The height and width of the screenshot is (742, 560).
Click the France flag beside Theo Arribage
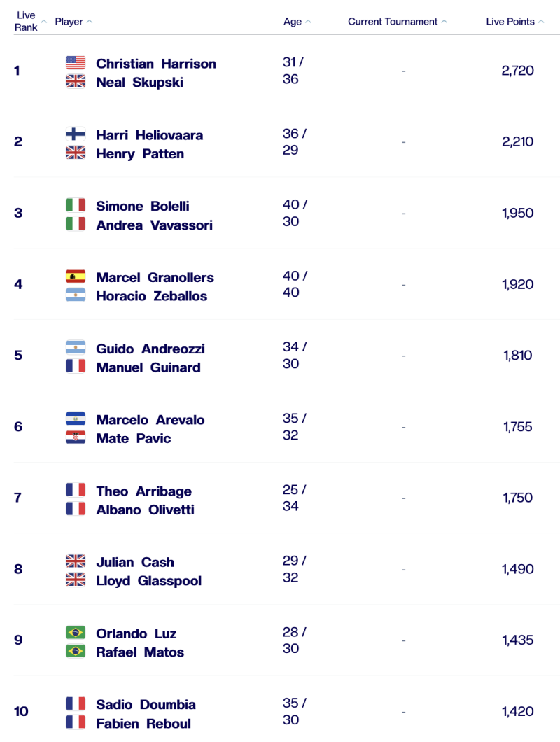pyautogui.click(x=76, y=491)
